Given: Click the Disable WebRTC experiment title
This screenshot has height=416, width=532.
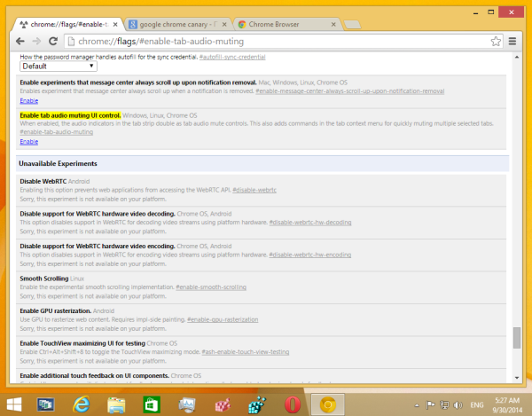Looking at the screenshot, I should tap(43, 181).
